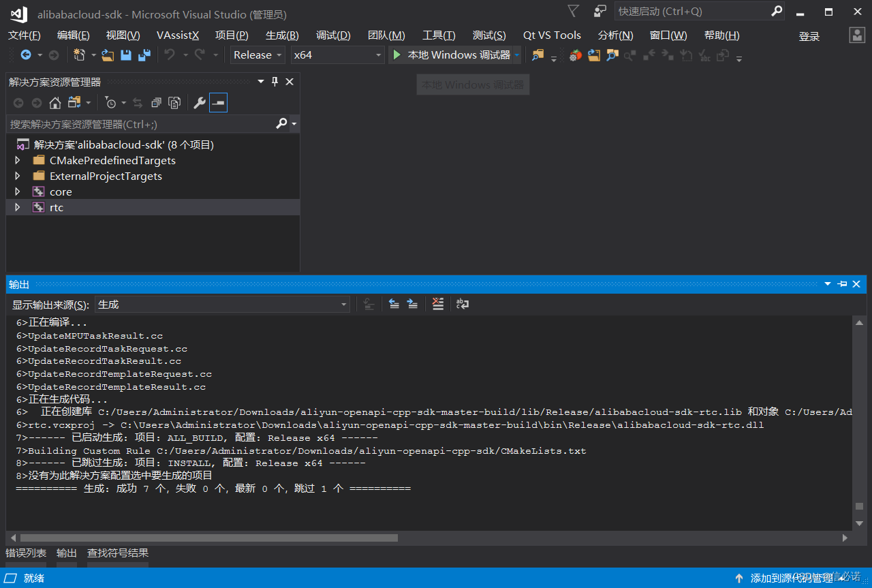
Task: Toggle auto-hide pin on Output panel
Action: (842, 284)
